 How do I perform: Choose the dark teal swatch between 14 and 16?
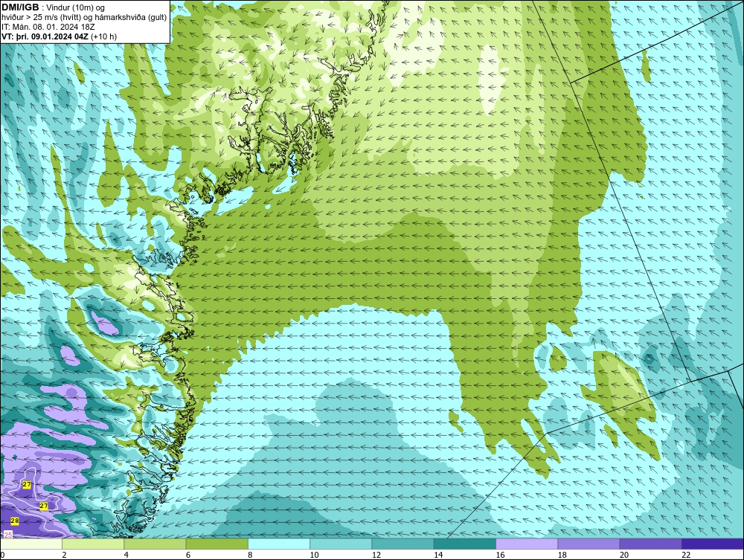[464, 544]
